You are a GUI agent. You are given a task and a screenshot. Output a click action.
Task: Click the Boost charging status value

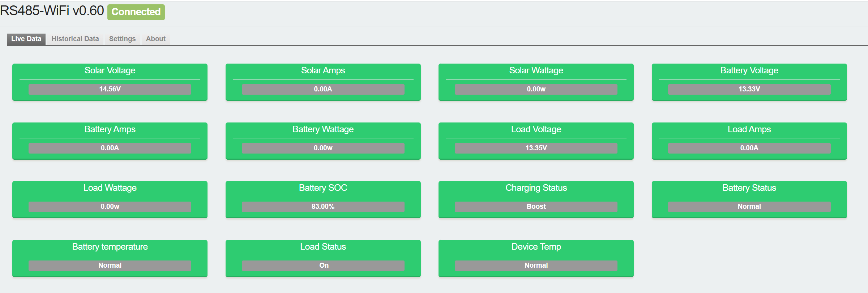[536, 207]
